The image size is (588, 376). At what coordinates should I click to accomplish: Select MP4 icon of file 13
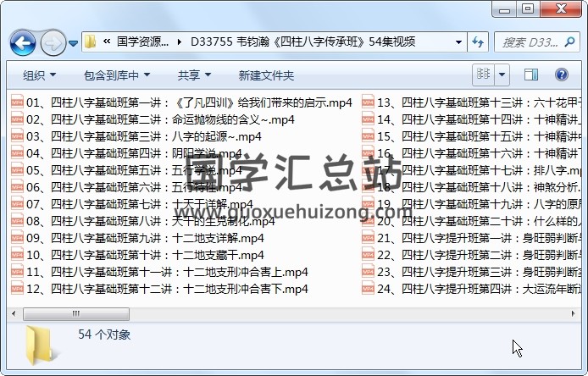(368, 102)
